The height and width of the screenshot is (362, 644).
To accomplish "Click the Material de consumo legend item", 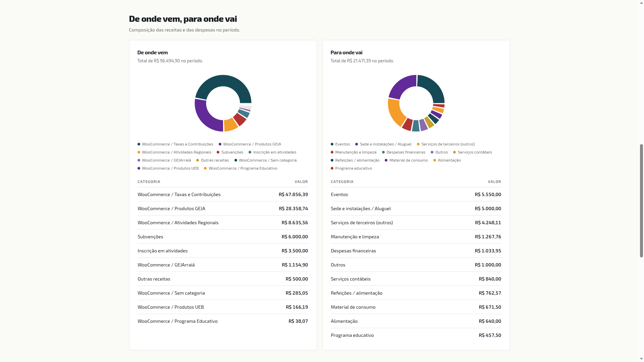I will [x=406, y=160].
